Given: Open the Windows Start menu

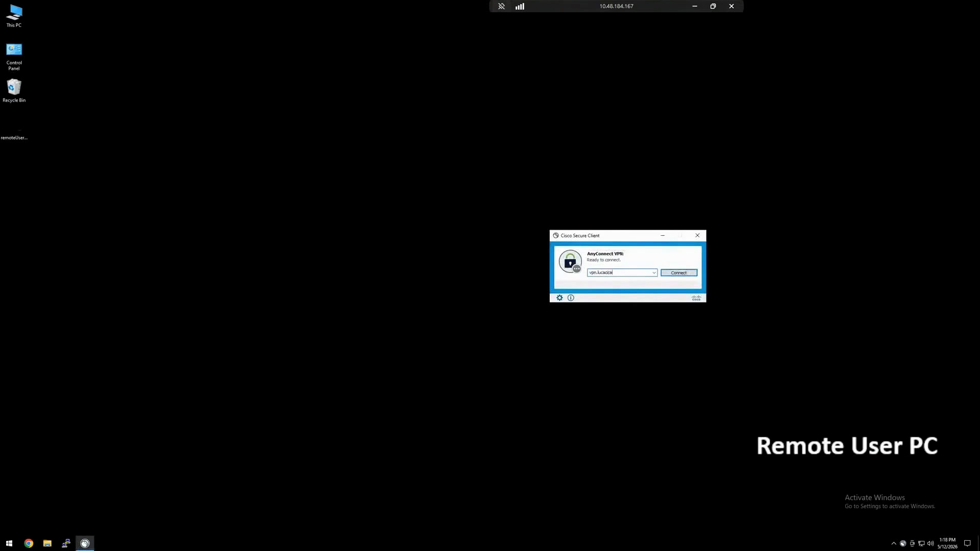Looking at the screenshot, I should click(x=9, y=543).
